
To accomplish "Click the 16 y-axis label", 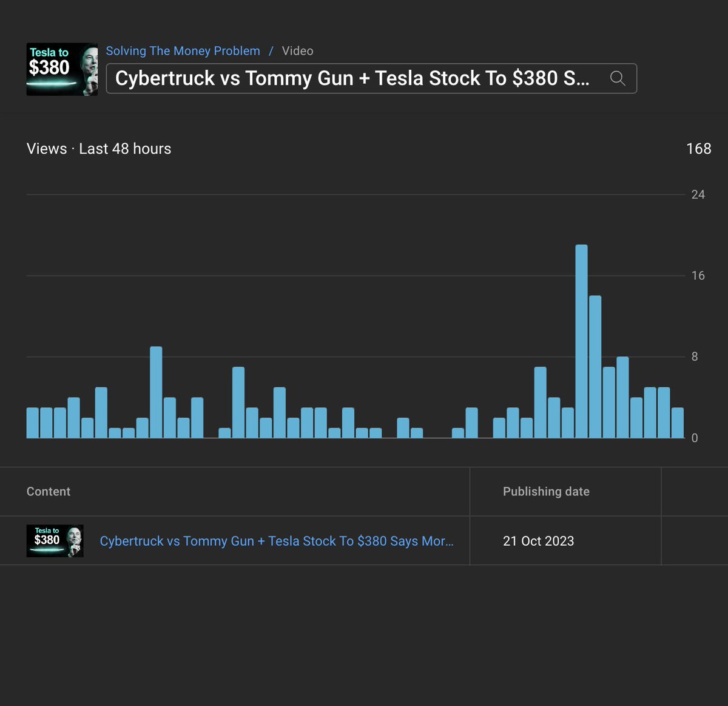I will coord(698,276).
